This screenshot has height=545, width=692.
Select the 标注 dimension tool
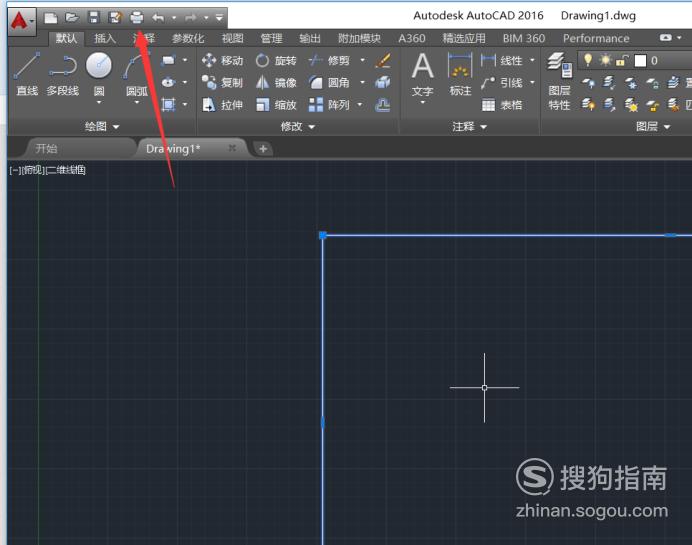pyautogui.click(x=460, y=74)
